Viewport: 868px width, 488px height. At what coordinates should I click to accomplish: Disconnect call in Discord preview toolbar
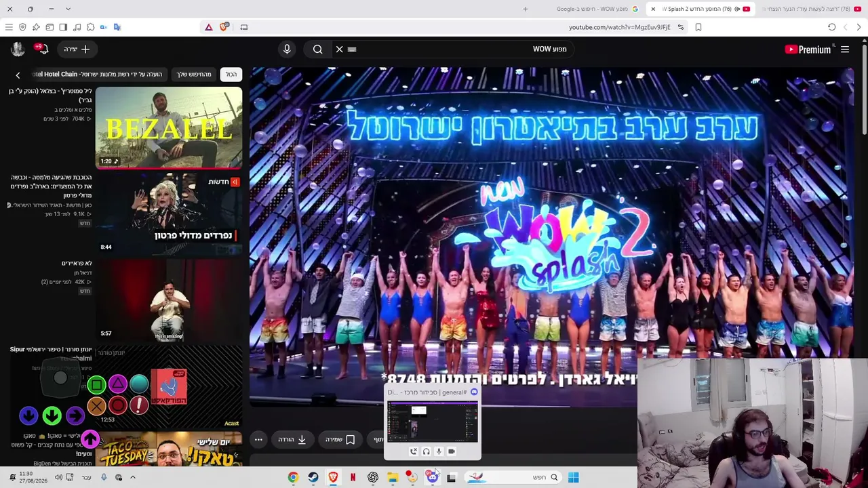click(413, 451)
